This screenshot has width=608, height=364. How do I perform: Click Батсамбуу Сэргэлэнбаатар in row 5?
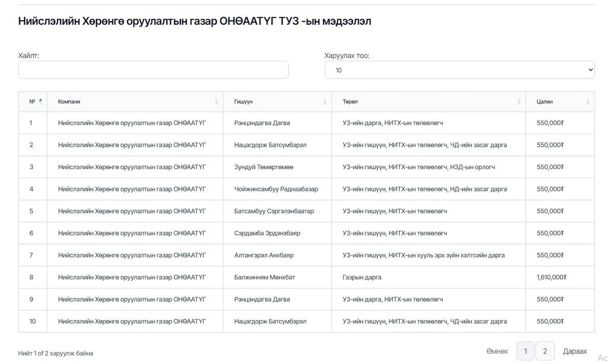(274, 211)
